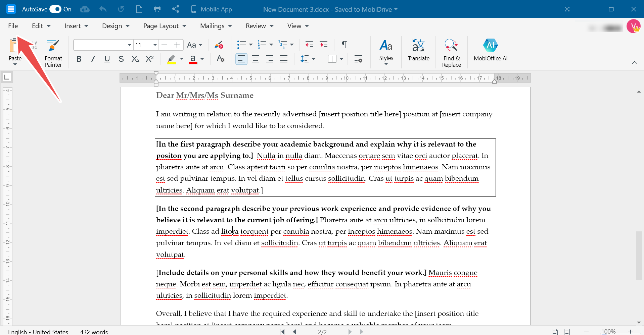This screenshot has width=644, height=335.
Task: Open line spacing options
Action: [308, 59]
